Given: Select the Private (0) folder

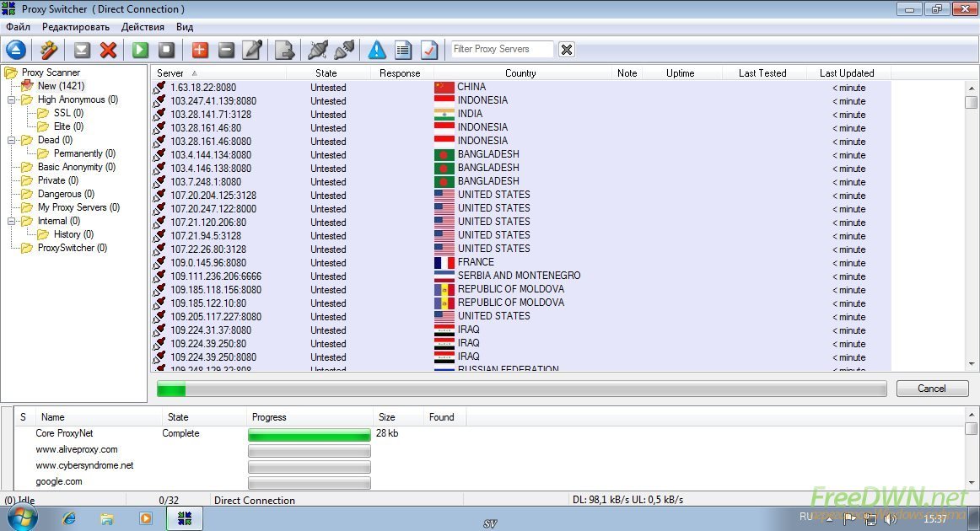Looking at the screenshot, I should click(58, 180).
